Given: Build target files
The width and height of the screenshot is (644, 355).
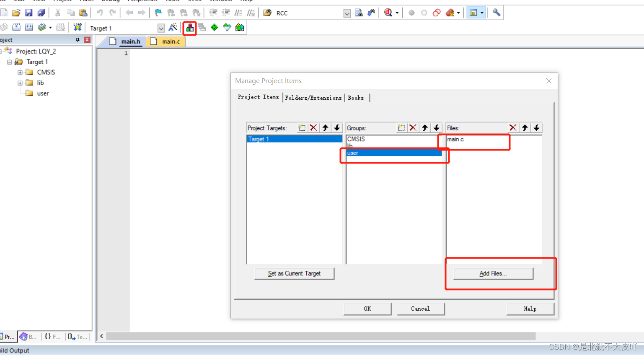Looking at the screenshot, I should coord(16,28).
